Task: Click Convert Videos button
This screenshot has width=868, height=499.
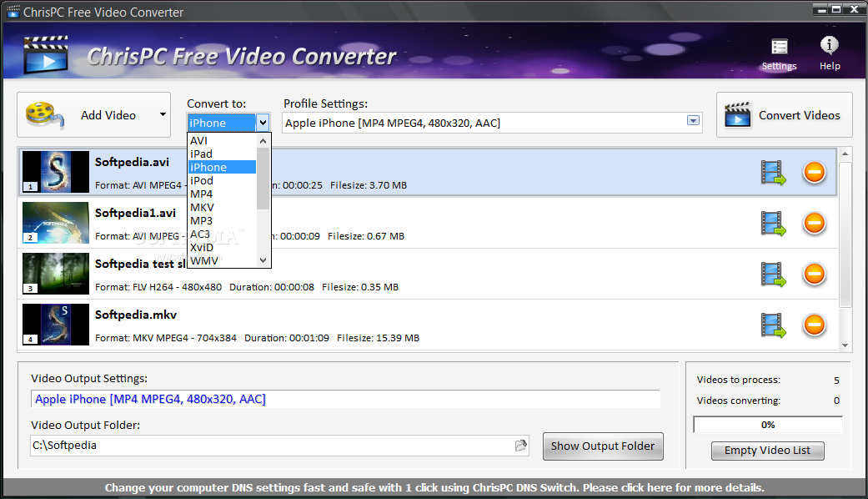Action: coord(784,114)
